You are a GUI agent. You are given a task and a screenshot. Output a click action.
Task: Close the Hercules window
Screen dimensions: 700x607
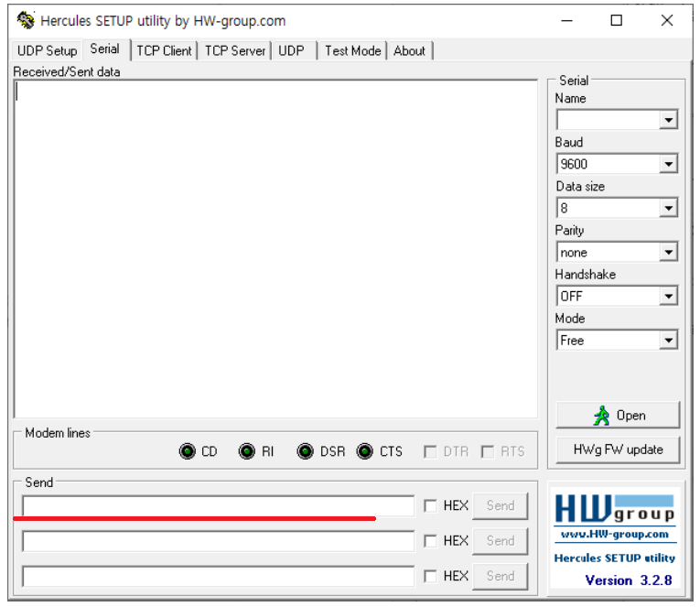[666, 20]
